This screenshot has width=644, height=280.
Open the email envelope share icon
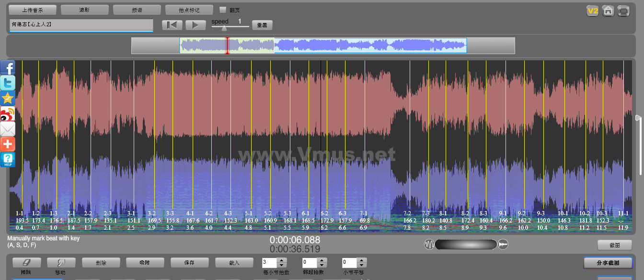point(8,129)
